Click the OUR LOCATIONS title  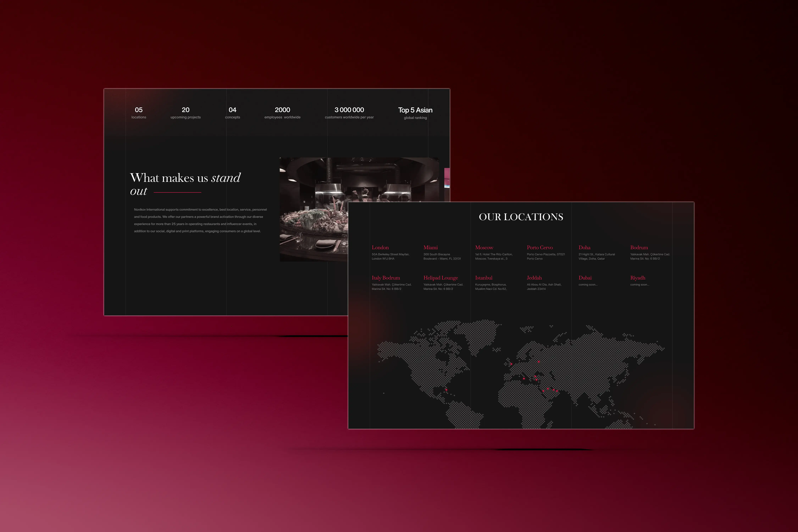(x=521, y=217)
